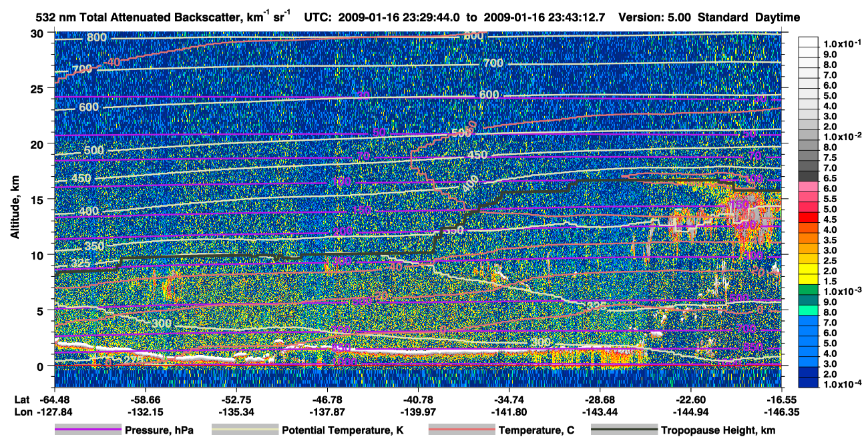Click the start time '2009-01-16 23:29:44.0'
The image size is (868, 445).
pyautogui.click(x=398, y=17)
